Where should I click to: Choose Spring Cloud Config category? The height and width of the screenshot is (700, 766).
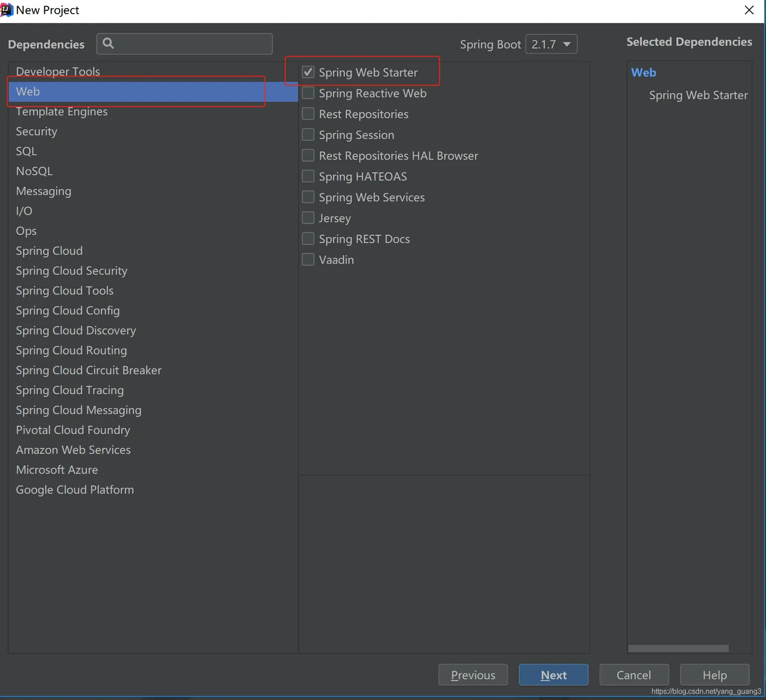[153, 310]
